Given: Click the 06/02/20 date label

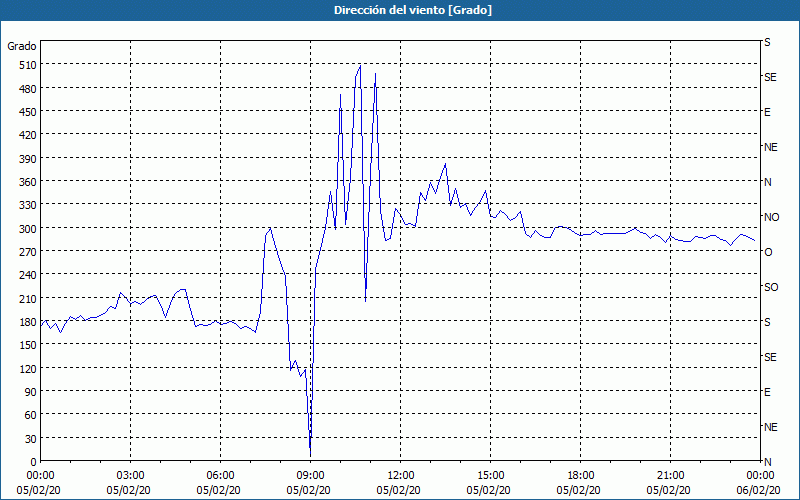Looking at the screenshot, I should pos(758,490).
